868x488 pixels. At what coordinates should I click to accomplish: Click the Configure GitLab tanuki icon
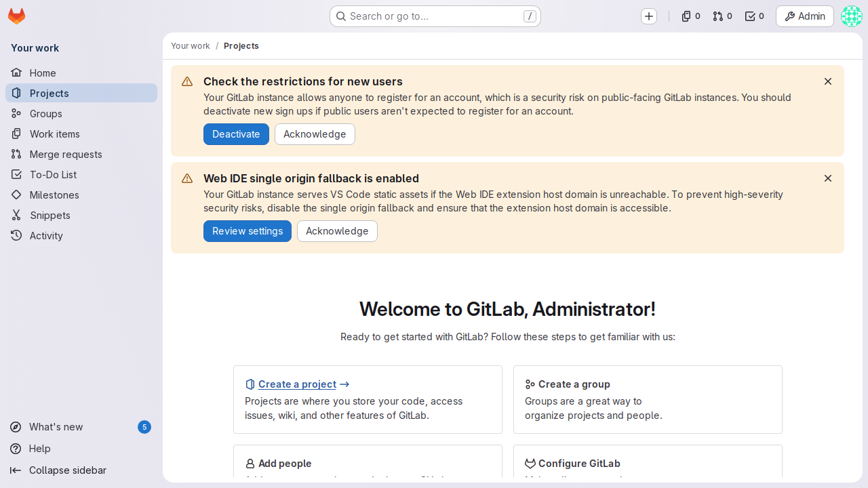(530, 464)
